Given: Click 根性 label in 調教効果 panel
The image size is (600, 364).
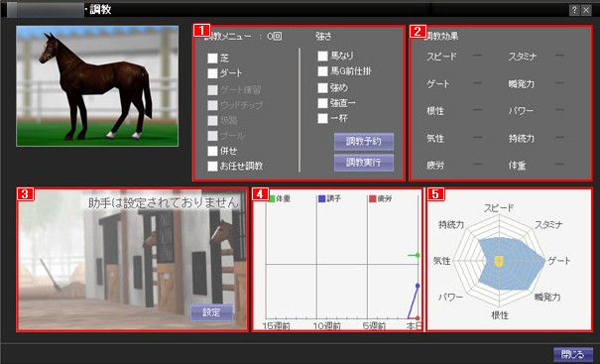Looking at the screenshot, I should coord(435,111).
